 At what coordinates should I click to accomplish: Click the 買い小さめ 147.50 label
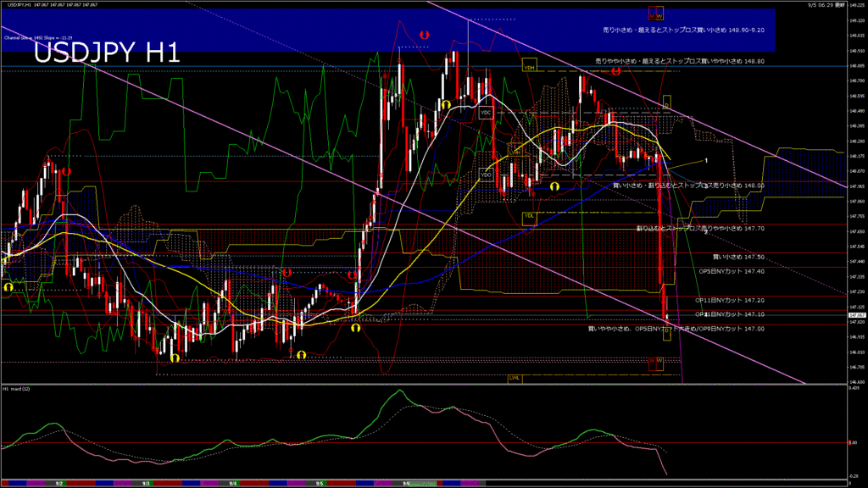tap(738, 257)
